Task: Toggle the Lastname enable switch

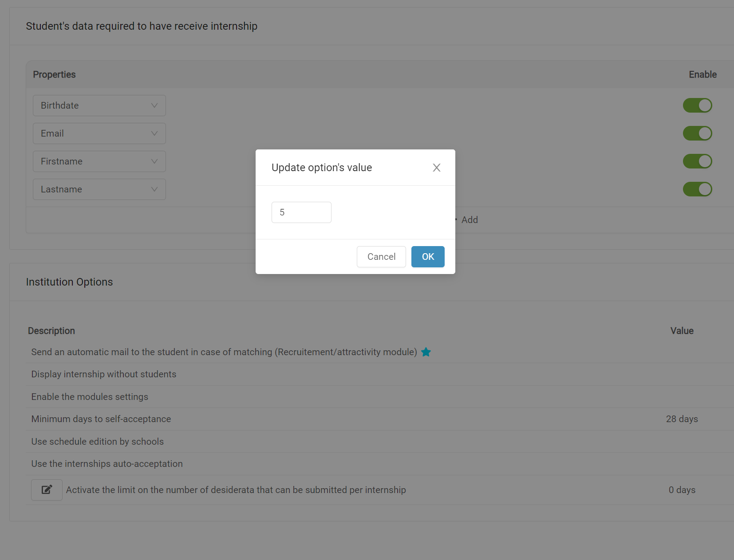Action: click(x=698, y=189)
